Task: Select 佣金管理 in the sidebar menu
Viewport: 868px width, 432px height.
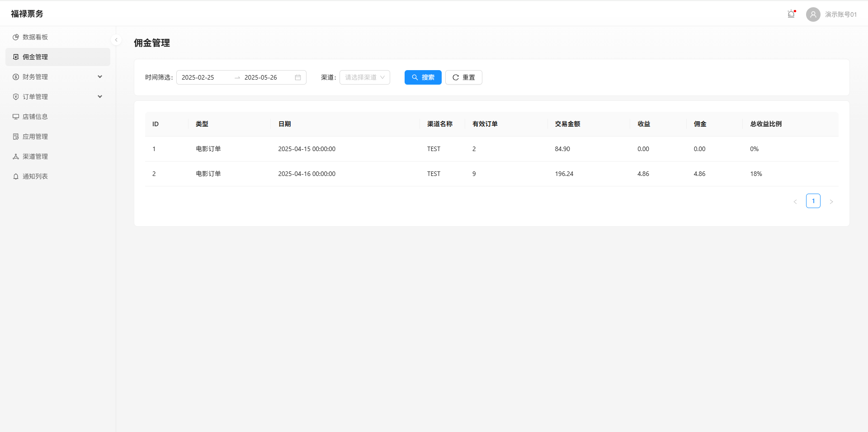Action: (x=35, y=57)
